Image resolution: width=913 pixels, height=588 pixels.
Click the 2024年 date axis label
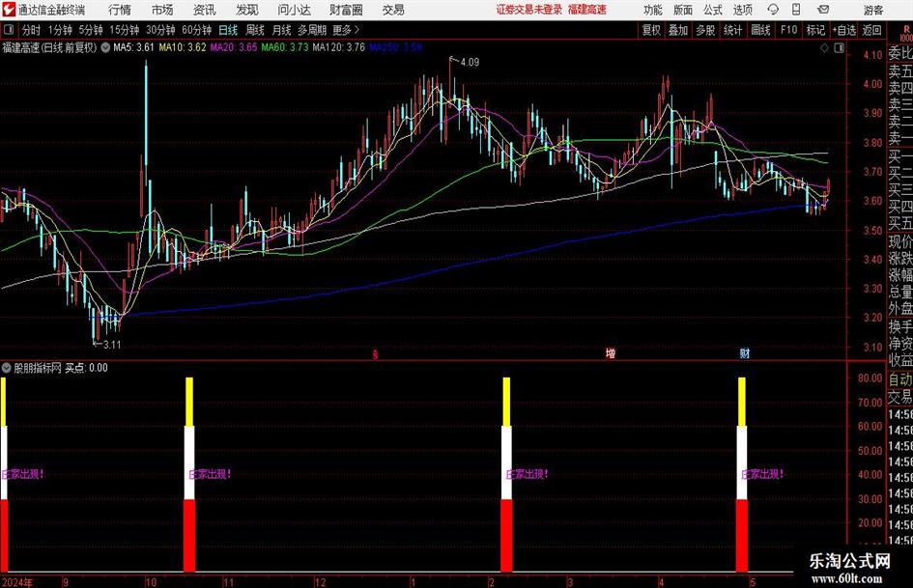pos(16,582)
